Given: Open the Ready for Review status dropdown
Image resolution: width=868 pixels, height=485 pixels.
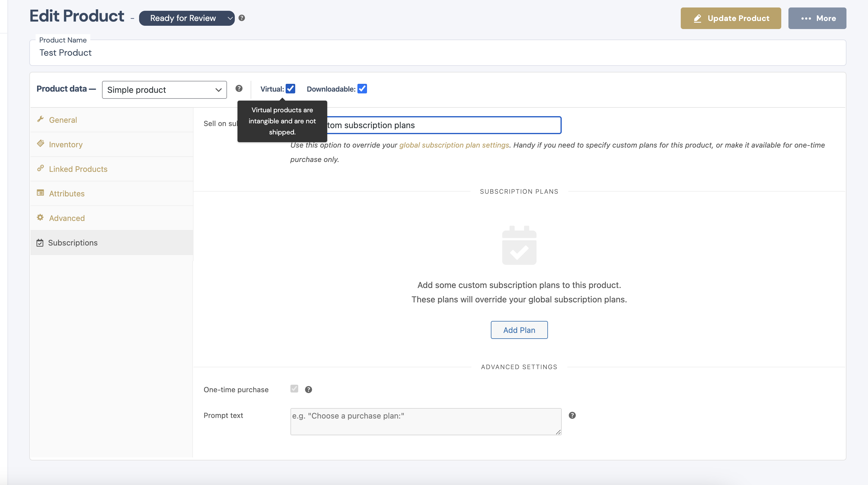Looking at the screenshot, I should click(187, 18).
